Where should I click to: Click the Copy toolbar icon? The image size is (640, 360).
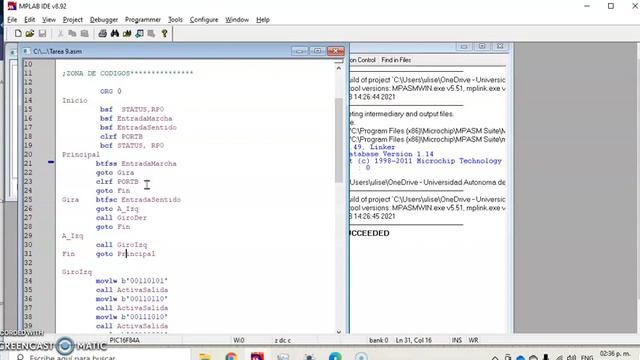(x=72, y=33)
